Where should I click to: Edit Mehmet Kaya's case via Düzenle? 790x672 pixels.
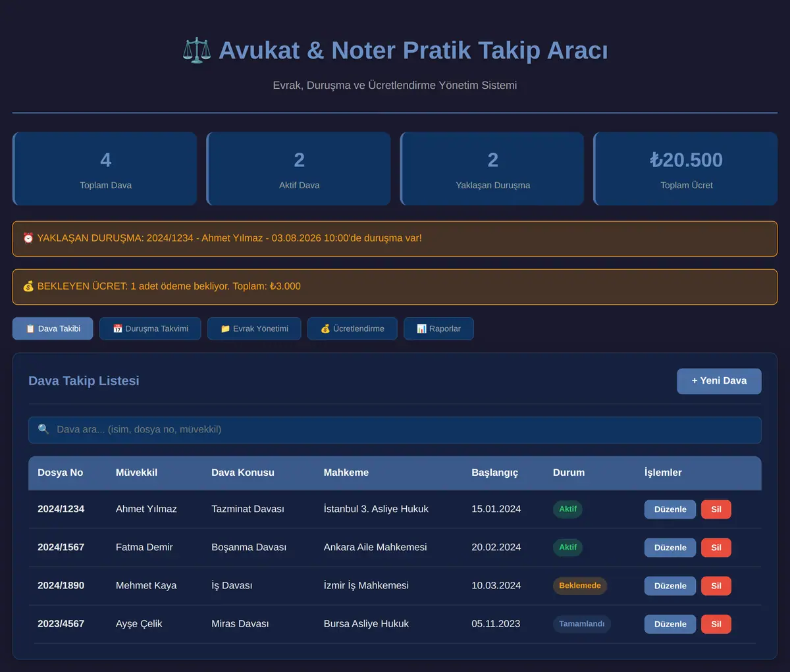[670, 586]
